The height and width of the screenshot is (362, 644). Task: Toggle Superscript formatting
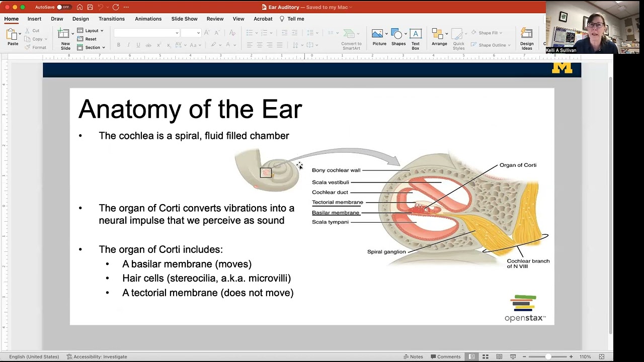point(158,45)
